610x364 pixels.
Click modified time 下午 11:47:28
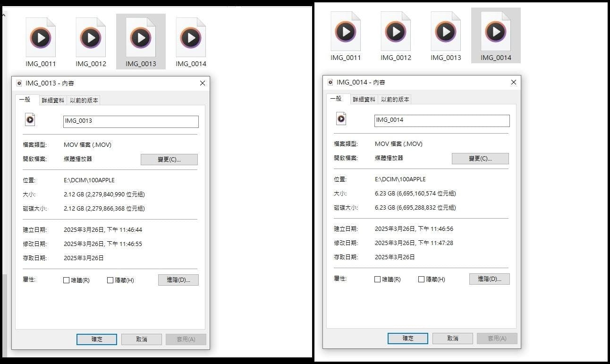[x=435, y=243]
